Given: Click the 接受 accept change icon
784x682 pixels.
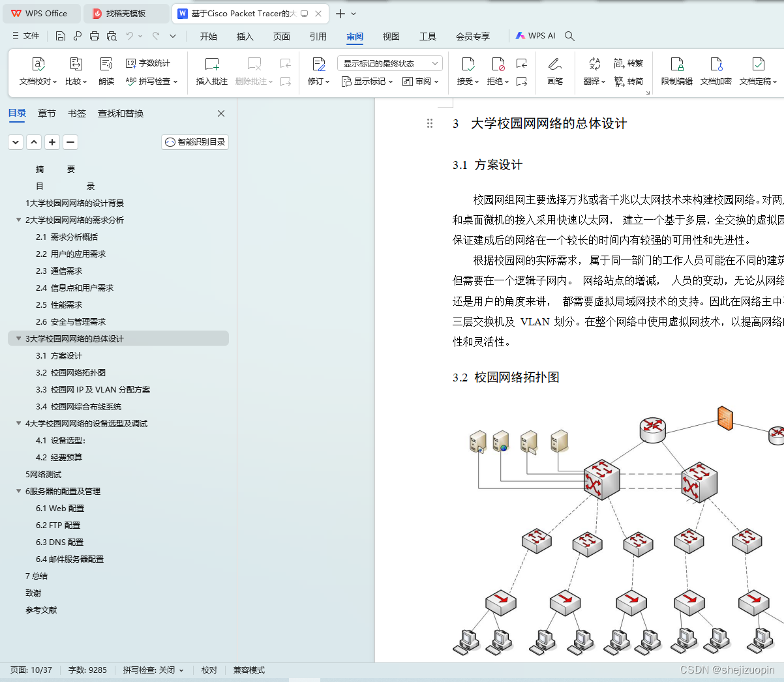Looking at the screenshot, I should pos(468,64).
